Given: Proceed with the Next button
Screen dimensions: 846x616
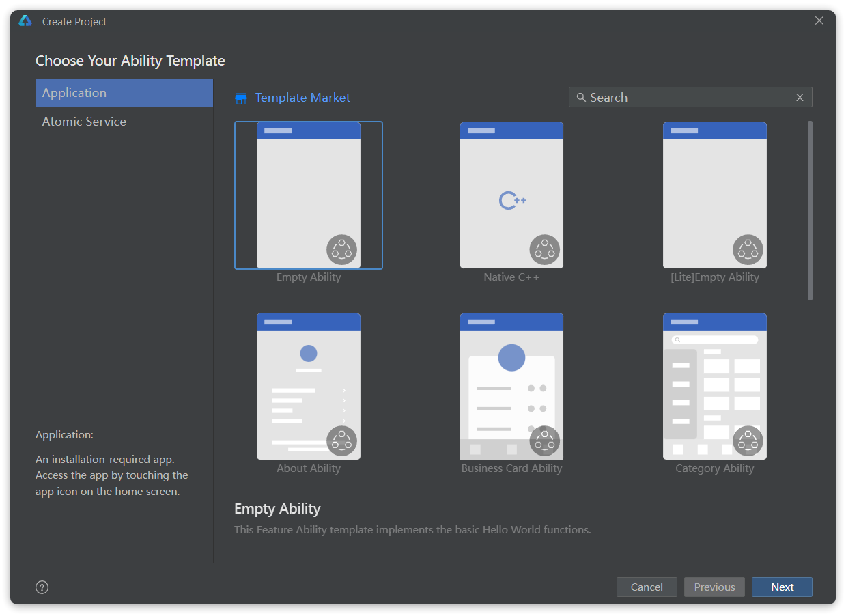Looking at the screenshot, I should pos(782,587).
